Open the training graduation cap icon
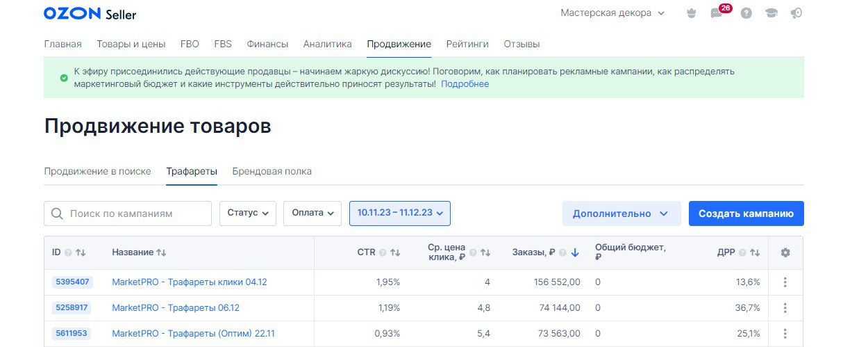 771,13
